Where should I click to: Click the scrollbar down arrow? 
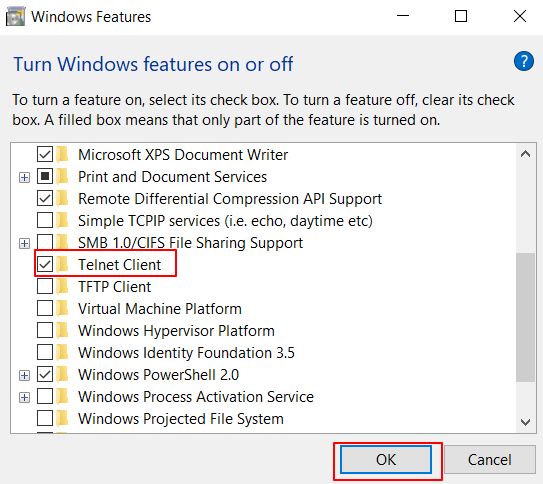click(525, 422)
